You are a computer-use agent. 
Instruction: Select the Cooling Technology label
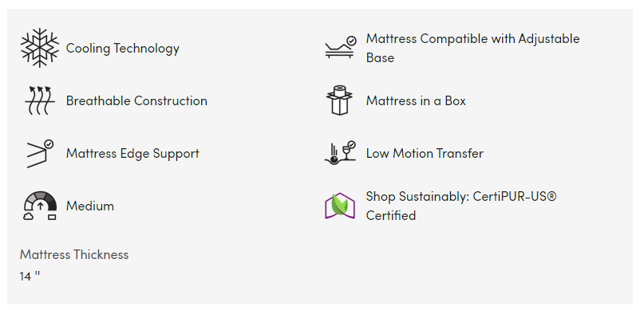pyautogui.click(x=122, y=49)
